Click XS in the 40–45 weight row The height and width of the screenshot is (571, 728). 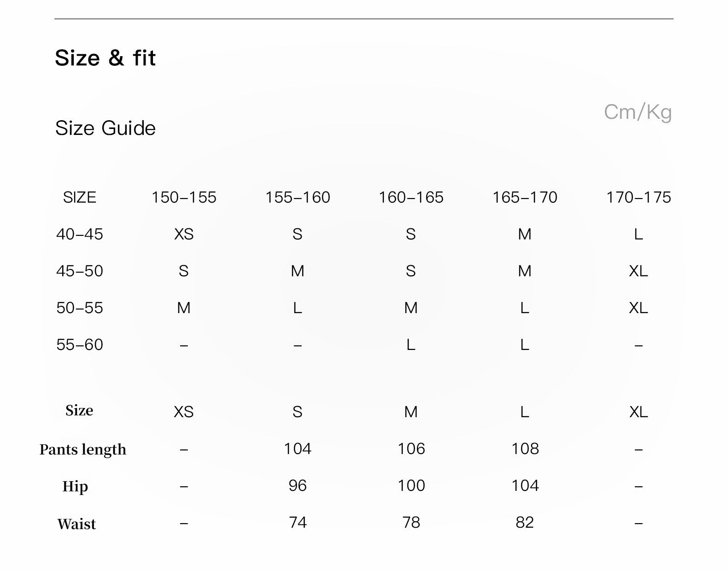coord(184,234)
